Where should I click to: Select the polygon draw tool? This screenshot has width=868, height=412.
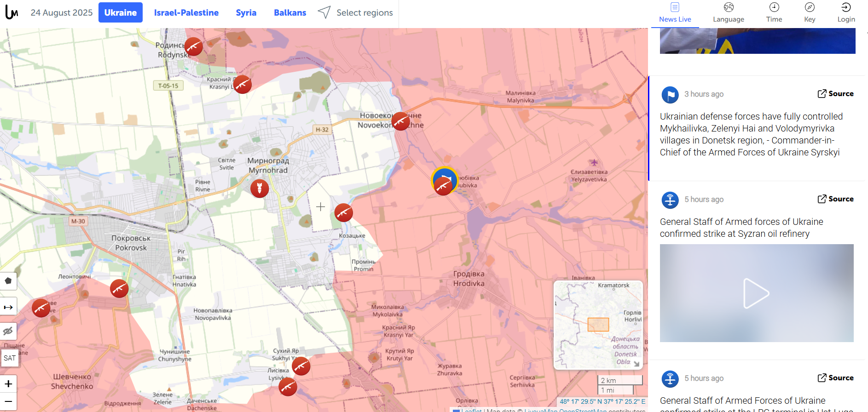(x=8, y=281)
